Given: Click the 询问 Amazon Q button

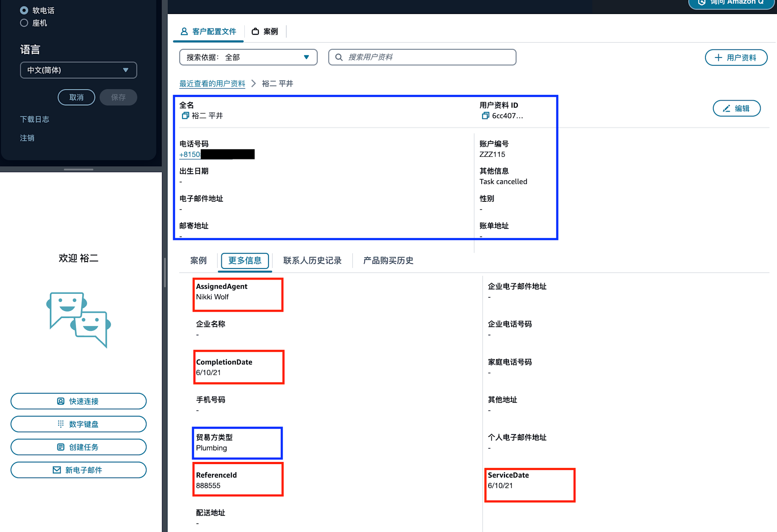Looking at the screenshot, I should [x=732, y=3].
